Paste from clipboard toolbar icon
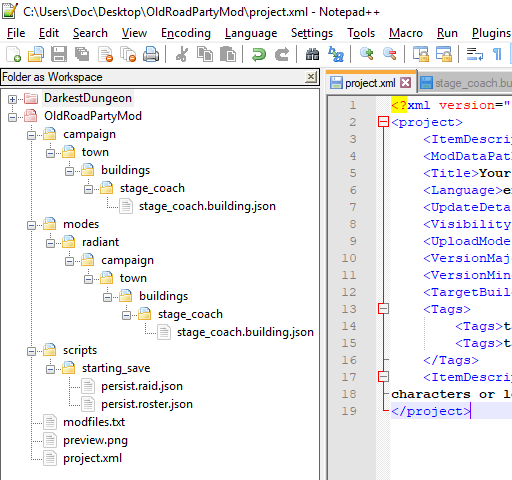This screenshot has width=512, height=480. (228, 54)
